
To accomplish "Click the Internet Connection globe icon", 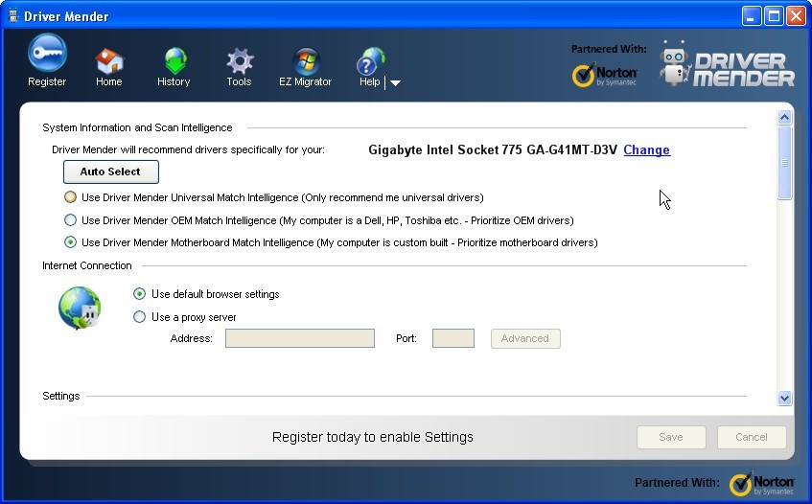I will click(80, 308).
